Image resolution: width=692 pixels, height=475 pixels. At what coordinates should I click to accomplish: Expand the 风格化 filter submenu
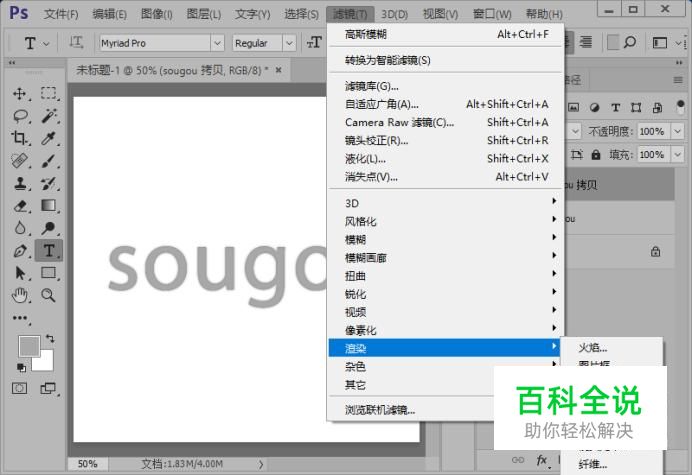(445, 221)
